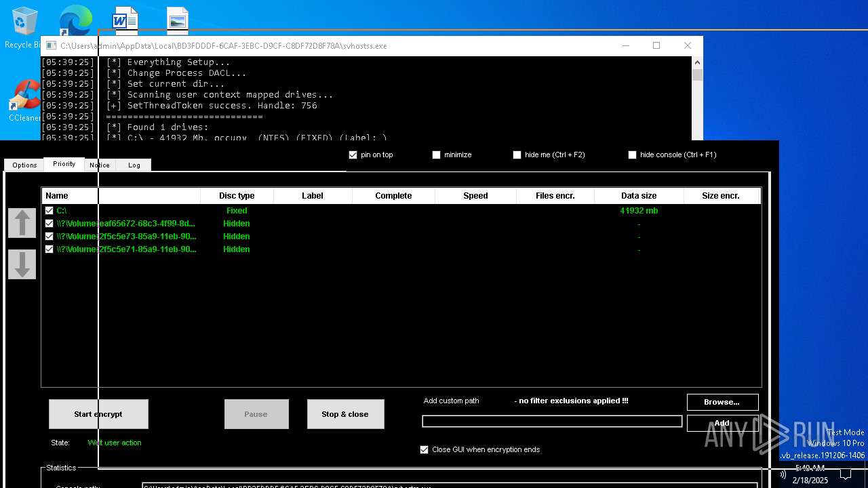Click the Add button for custom path
Viewport: 868px width, 488px height.
[x=722, y=423]
